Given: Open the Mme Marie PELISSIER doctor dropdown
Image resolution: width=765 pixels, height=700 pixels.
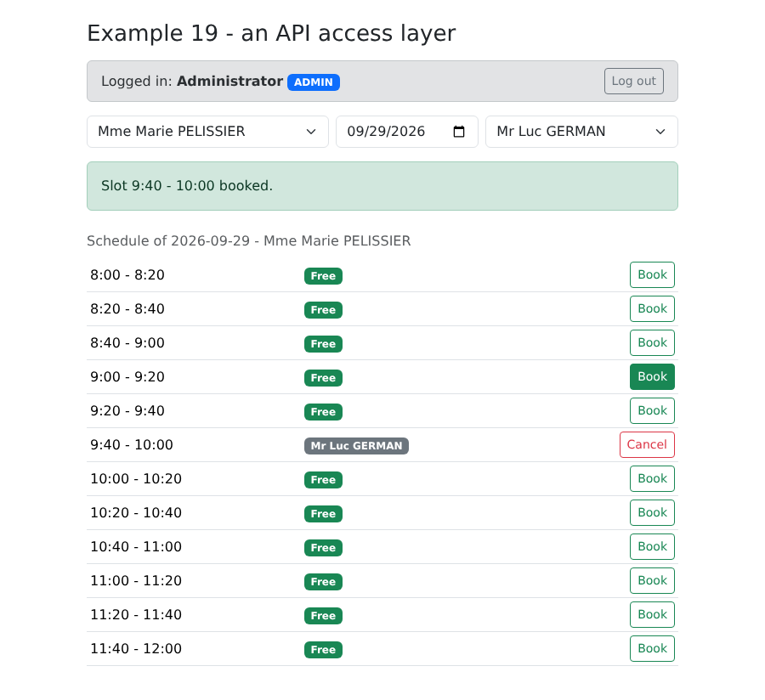Looking at the screenshot, I should (208, 132).
